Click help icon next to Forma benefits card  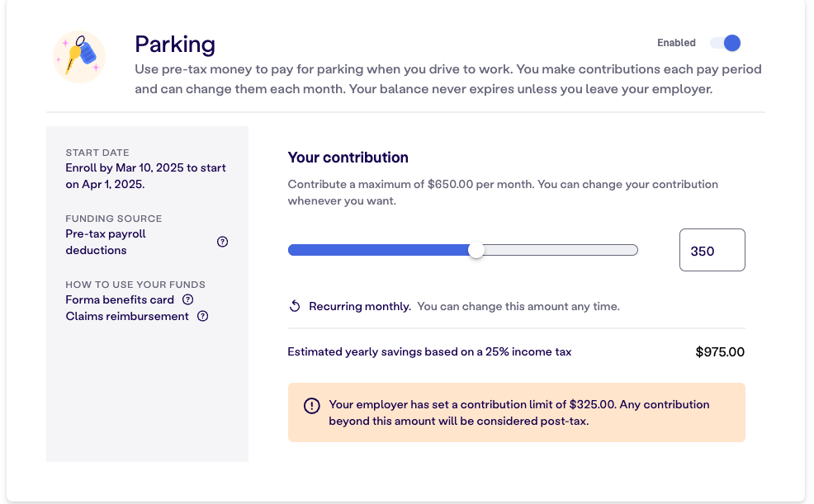(188, 299)
